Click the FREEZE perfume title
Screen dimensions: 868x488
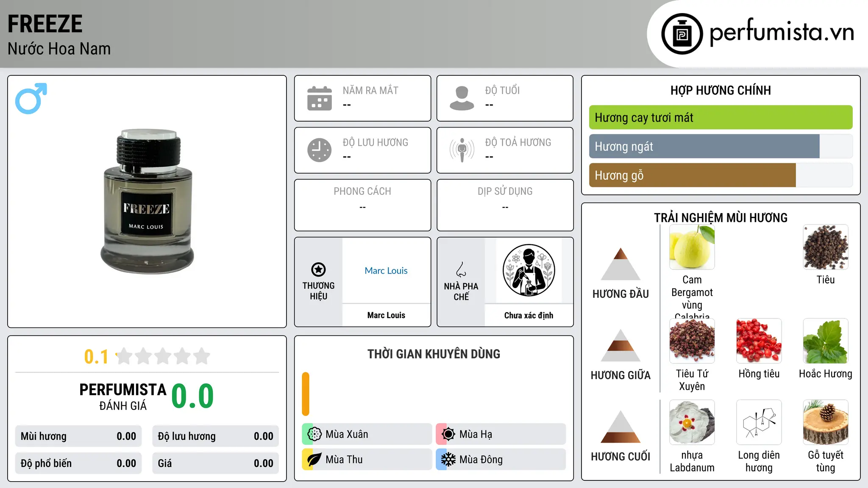pyautogui.click(x=45, y=24)
